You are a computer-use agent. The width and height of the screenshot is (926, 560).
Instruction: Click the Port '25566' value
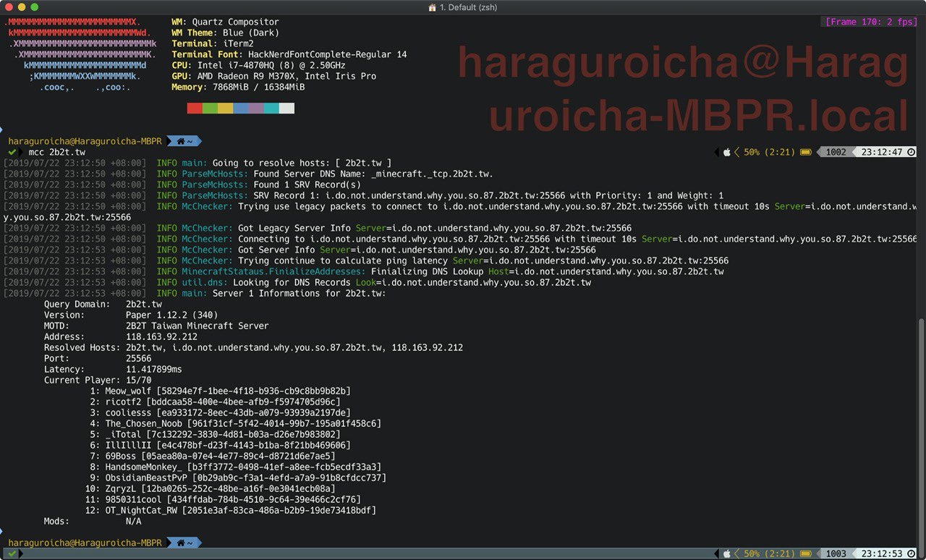click(138, 358)
